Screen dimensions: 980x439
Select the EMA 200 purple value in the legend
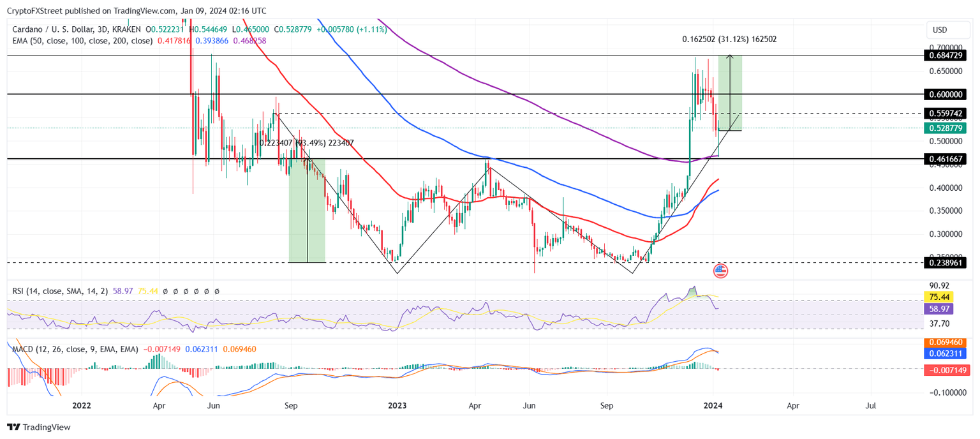click(249, 40)
